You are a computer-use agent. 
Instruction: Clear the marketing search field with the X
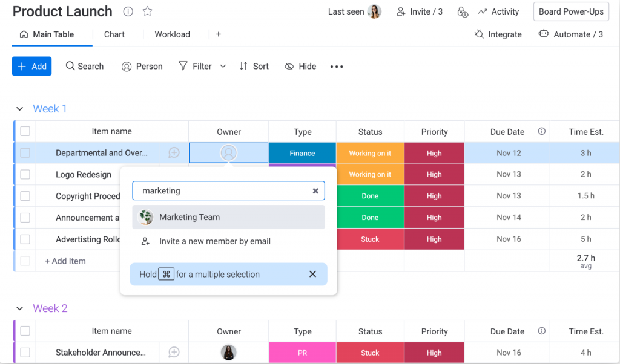pos(315,190)
